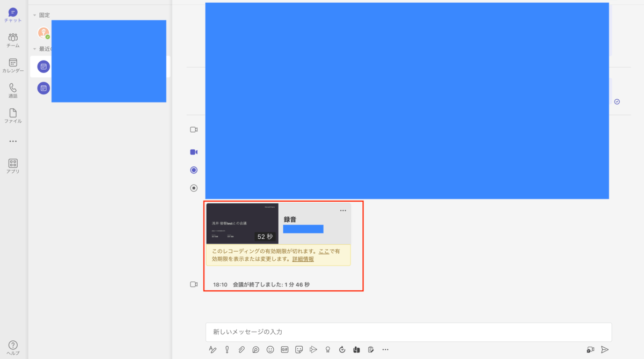The image size is (644, 359).
Task: Go to Calls (通話) in sidebar
Action: (13, 90)
